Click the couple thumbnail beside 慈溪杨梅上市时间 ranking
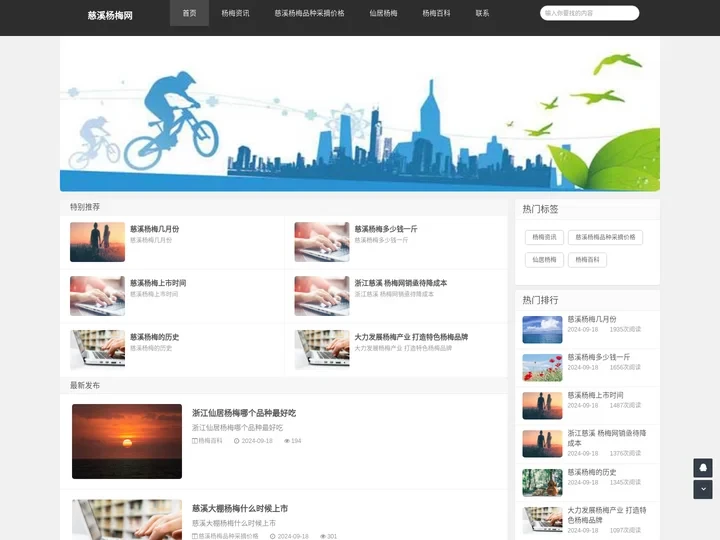The height and width of the screenshot is (540, 720). 542,406
